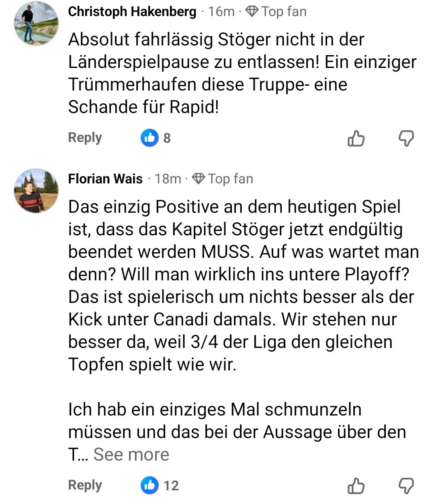Like Christoph Hakenberg's comment with thumbs up
The image size is (434, 504).
[x=356, y=139]
